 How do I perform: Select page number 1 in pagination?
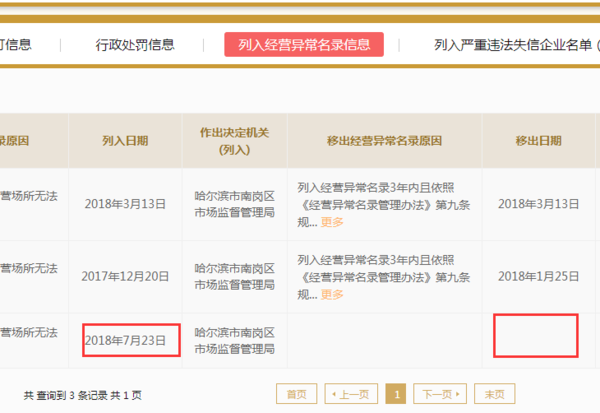(x=396, y=394)
